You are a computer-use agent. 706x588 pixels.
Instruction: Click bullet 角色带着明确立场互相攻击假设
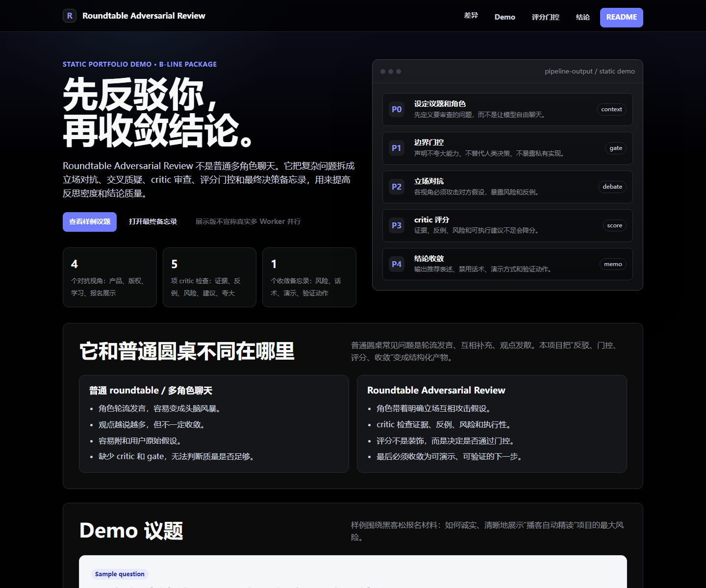[x=435, y=409]
